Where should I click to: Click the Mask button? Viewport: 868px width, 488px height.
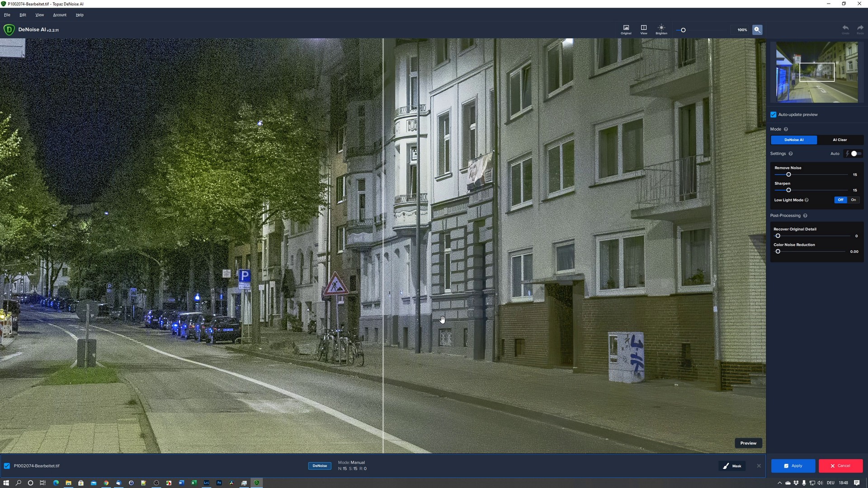pos(732,466)
